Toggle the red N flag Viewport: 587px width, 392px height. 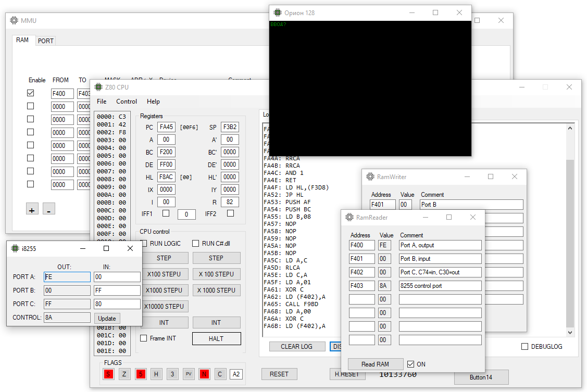coord(204,374)
